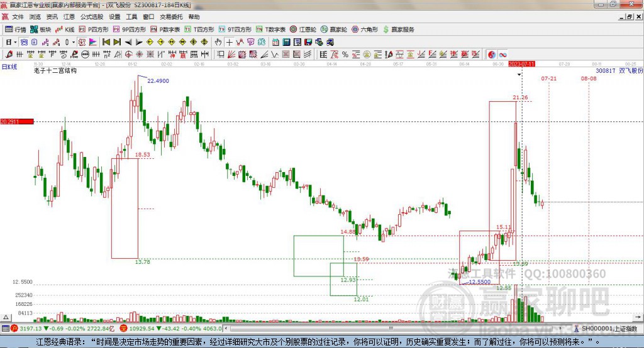644x348 pixels.
Task: Click the 22.4900 high price label
Action: click(x=158, y=81)
